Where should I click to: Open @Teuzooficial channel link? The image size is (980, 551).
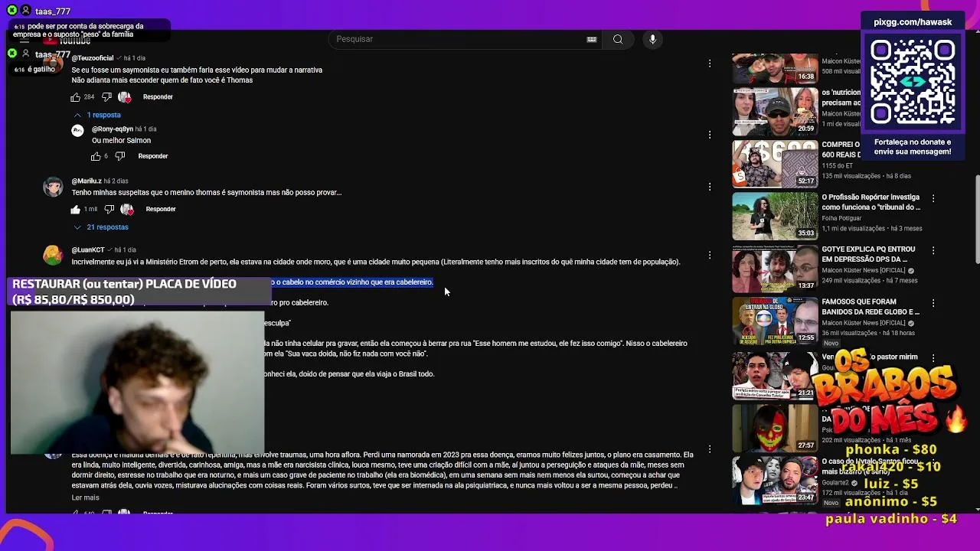tap(93, 58)
